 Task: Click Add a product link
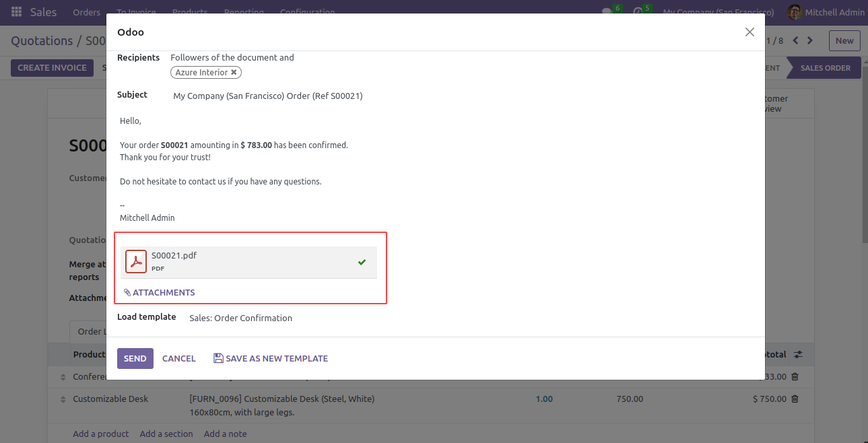pos(101,434)
